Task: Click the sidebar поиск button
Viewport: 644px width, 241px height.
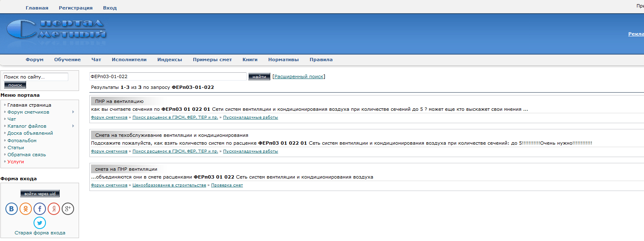Action: 15,85
